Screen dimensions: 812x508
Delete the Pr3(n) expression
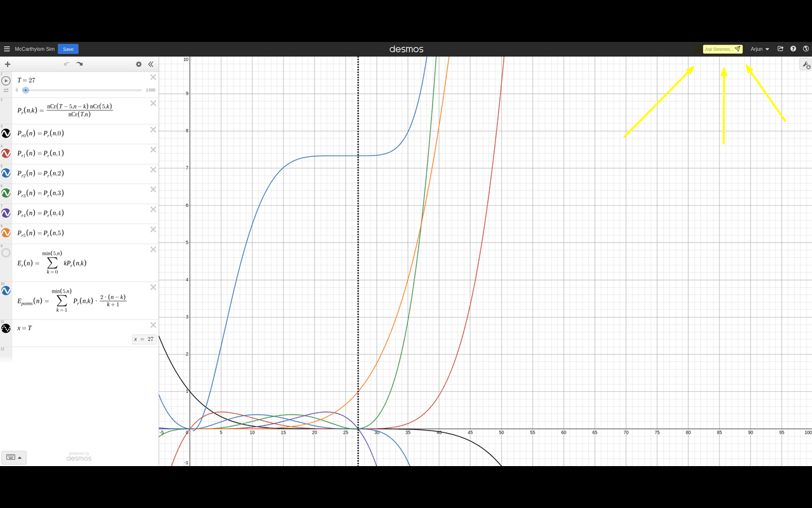tap(153, 189)
